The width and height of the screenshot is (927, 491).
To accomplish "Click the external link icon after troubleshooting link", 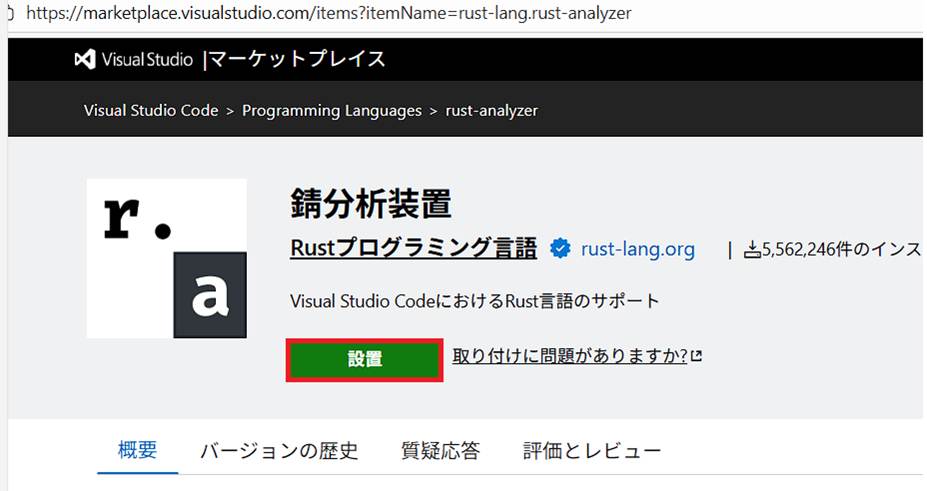I will point(697,356).
